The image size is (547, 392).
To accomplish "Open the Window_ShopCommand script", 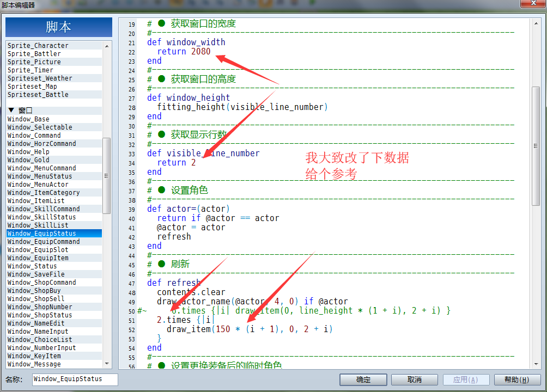I will (x=54, y=283).
